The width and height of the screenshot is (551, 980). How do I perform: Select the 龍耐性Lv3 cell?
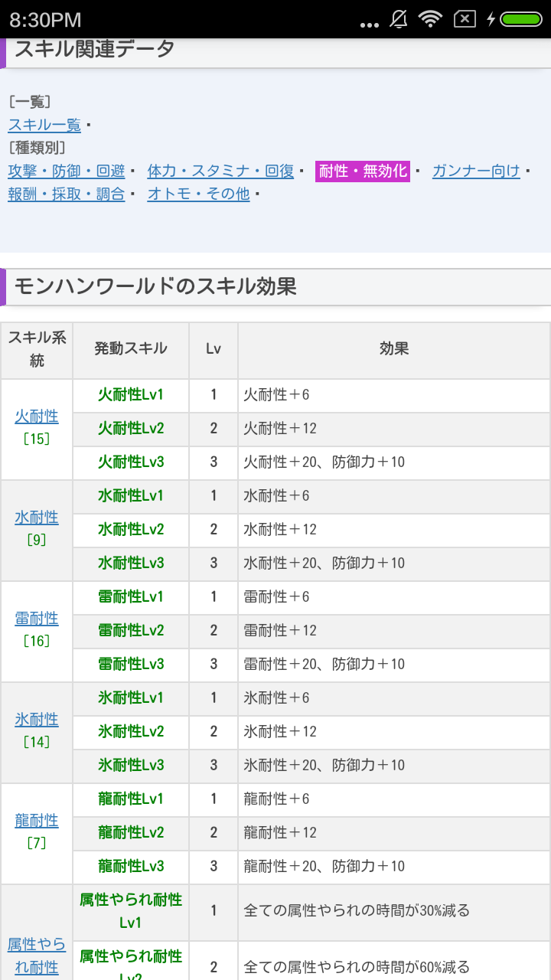tap(131, 867)
